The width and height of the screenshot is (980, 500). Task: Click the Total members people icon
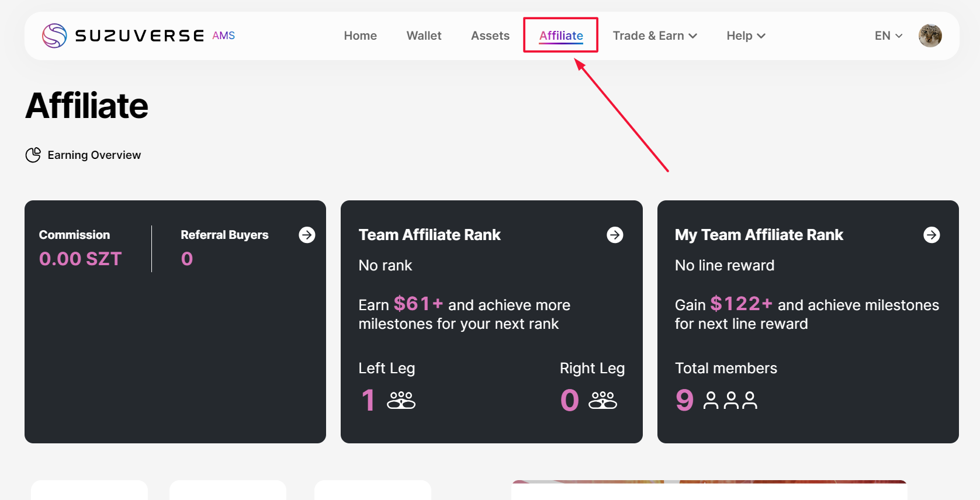[x=730, y=400]
